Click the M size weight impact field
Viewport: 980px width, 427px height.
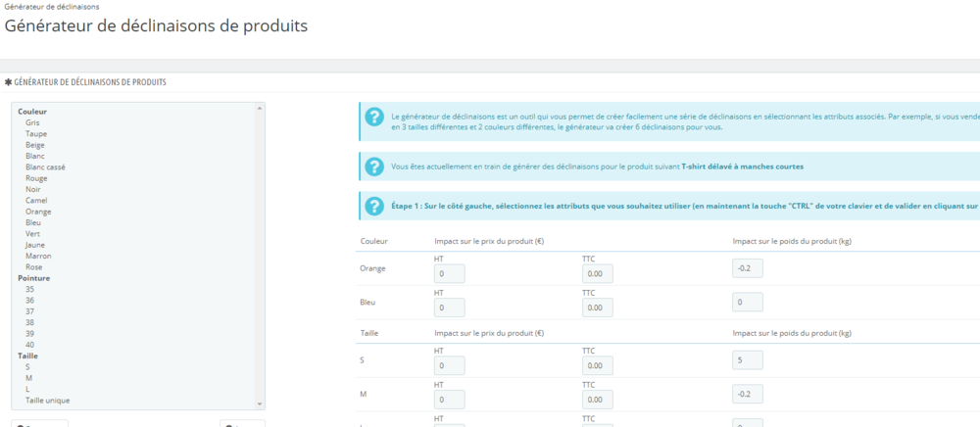(748, 394)
